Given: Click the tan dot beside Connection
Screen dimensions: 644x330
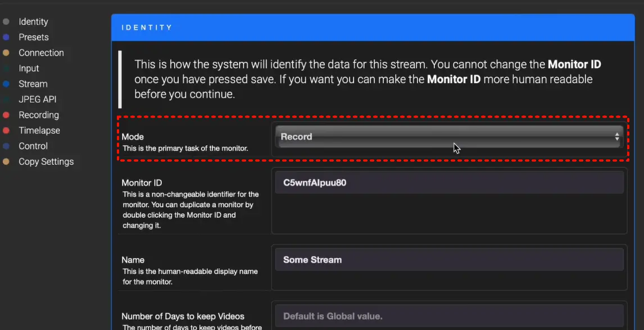Looking at the screenshot, I should 6,53.
